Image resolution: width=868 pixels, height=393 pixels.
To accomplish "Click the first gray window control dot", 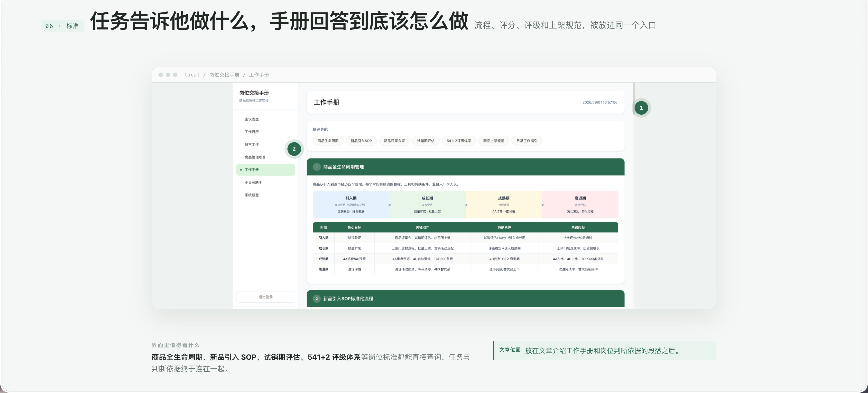I will pyautogui.click(x=161, y=75).
